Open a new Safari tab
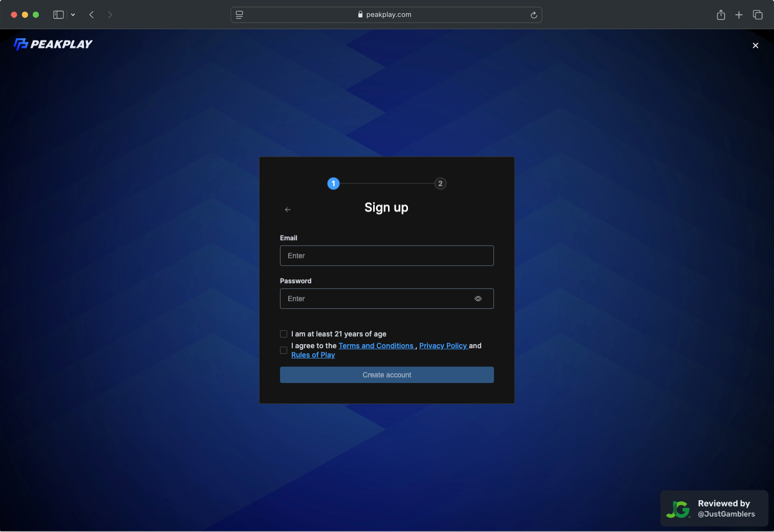Viewport: 774px width, 532px height. click(739, 15)
